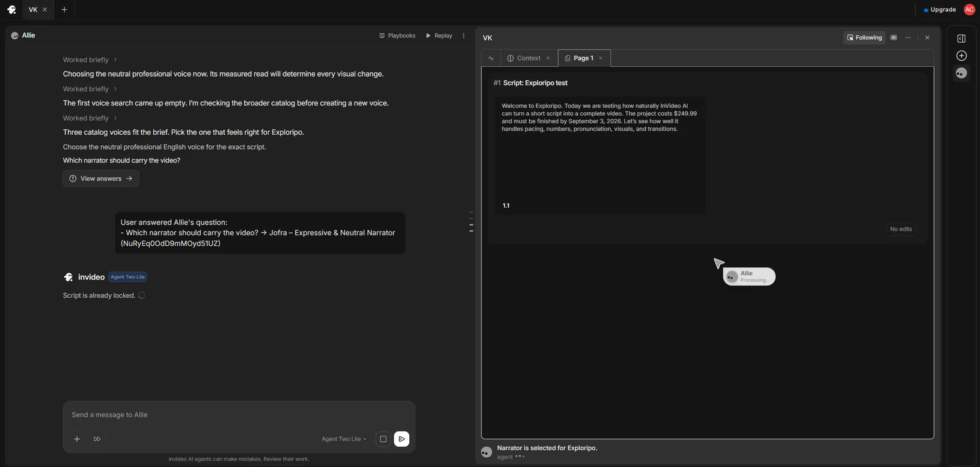Click 'Choosing the neutral professional voice now' line
The image size is (980, 467).
223,74
